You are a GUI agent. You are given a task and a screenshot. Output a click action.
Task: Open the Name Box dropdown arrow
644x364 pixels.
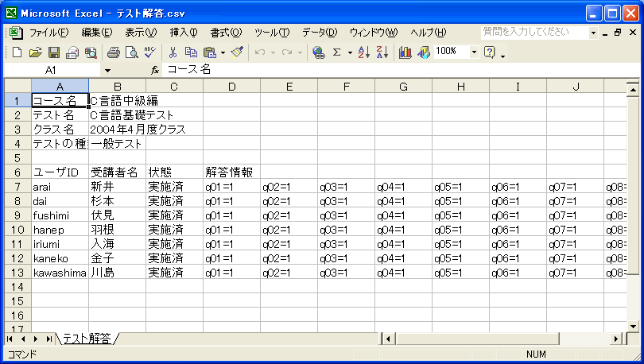click(x=107, y=70)
